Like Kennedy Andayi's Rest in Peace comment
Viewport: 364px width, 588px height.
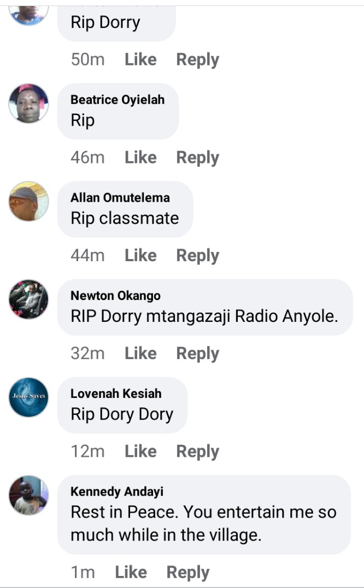click(x=131, y=572)
